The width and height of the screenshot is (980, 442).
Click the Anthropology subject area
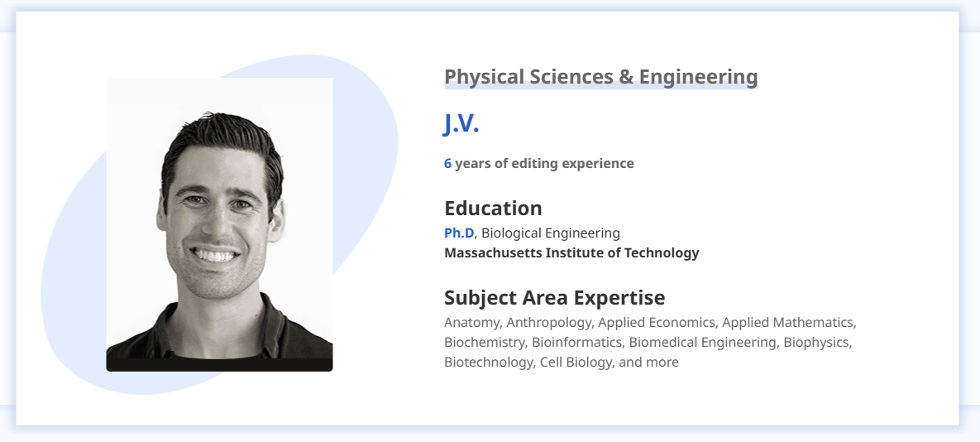(x=547, y=322)
